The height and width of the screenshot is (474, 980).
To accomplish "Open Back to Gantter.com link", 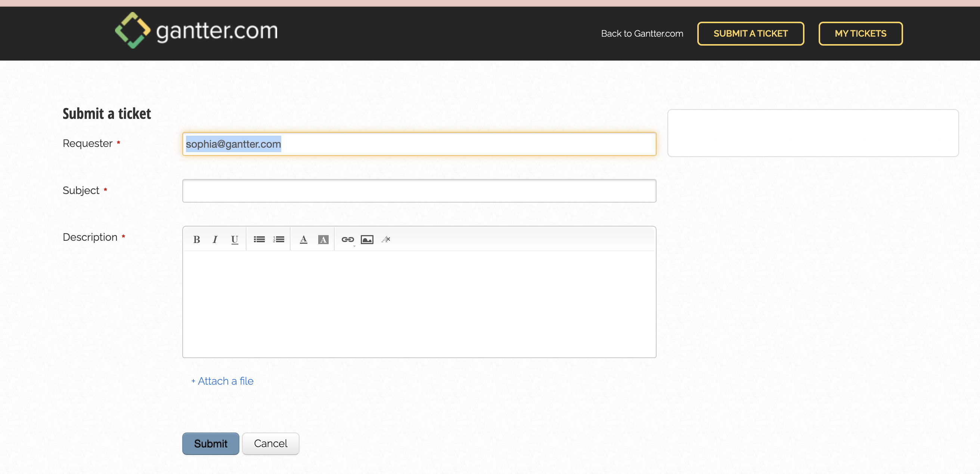I will tap(642, 34).
